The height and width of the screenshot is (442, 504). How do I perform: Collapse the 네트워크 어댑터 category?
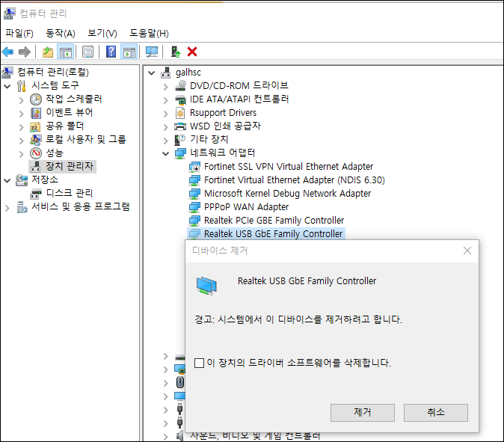point(166,153)
